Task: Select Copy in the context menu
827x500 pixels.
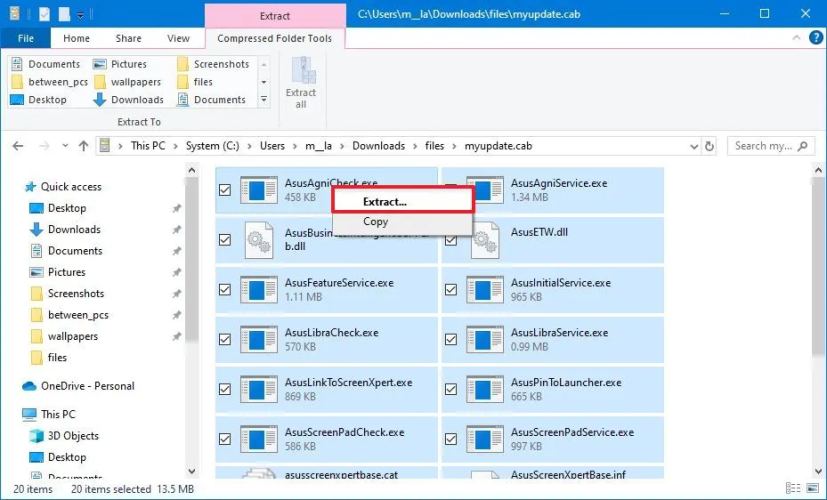Action: (376, 222)
